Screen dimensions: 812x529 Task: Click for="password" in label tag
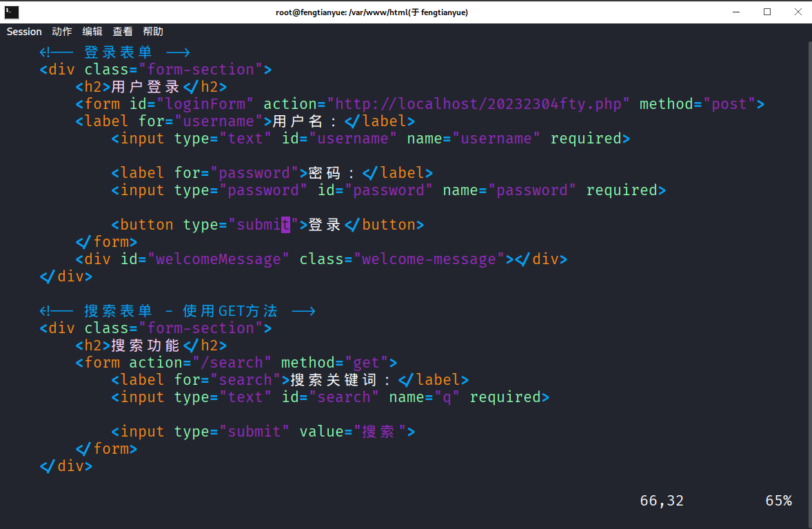click(236, 173)
